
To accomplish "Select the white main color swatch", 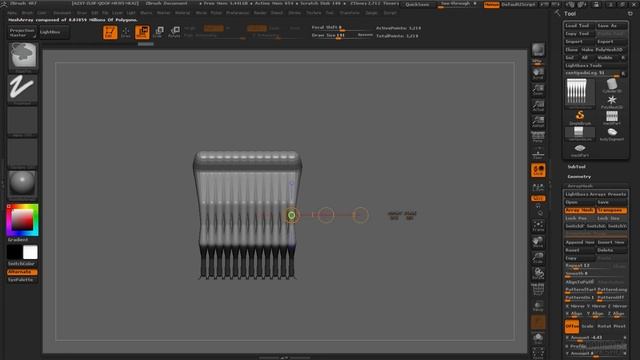I will coord(30,252).
